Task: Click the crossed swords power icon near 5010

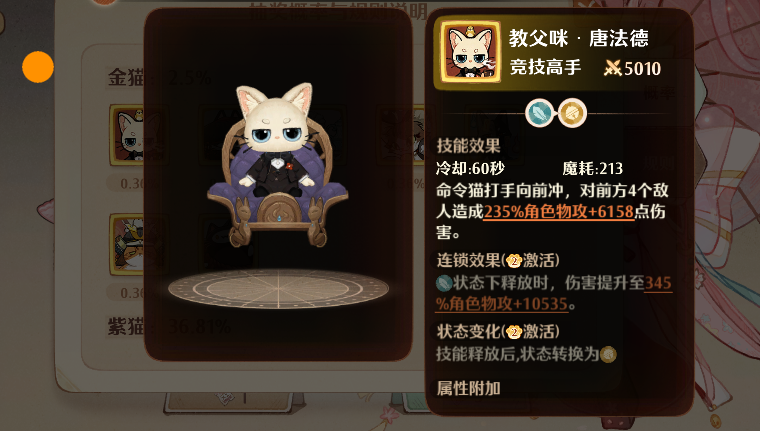Action: click(x=613, y=69)
